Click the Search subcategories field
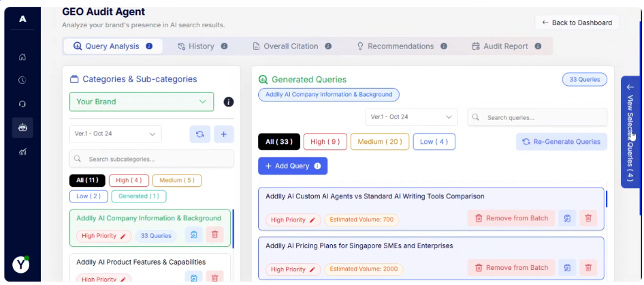The image size is (644, 285). (x=152, y=159)
